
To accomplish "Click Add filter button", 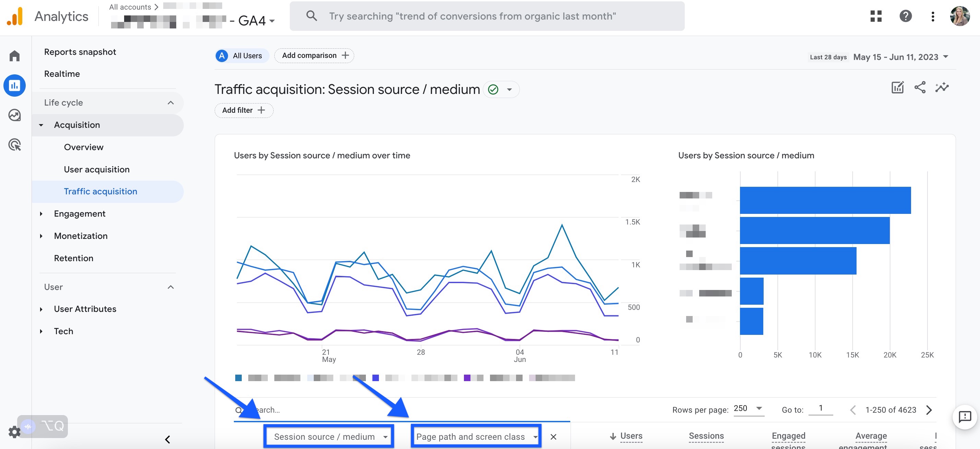I will tap(243, 110).
